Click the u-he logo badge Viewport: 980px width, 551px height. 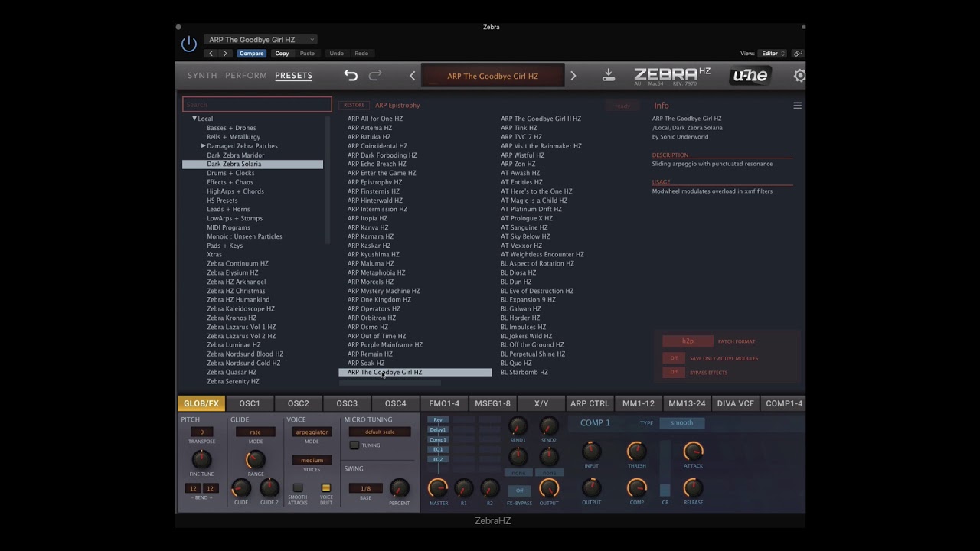click(750, 75)
